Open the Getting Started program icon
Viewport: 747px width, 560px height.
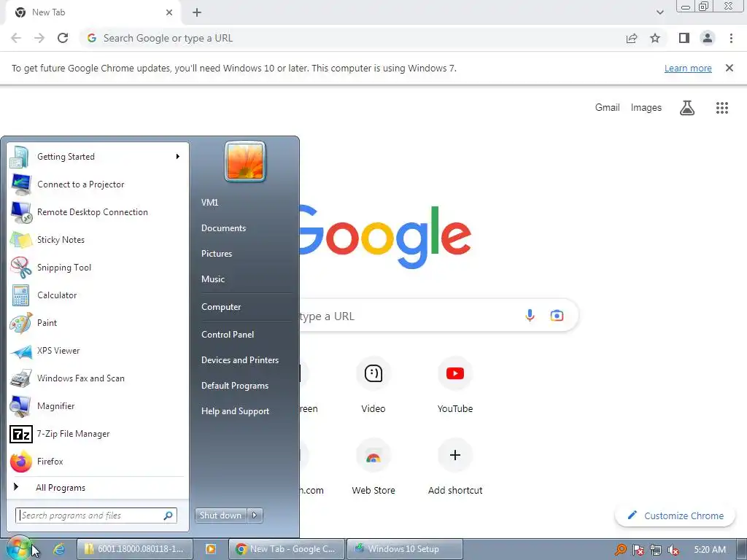(x=20, y=157)
